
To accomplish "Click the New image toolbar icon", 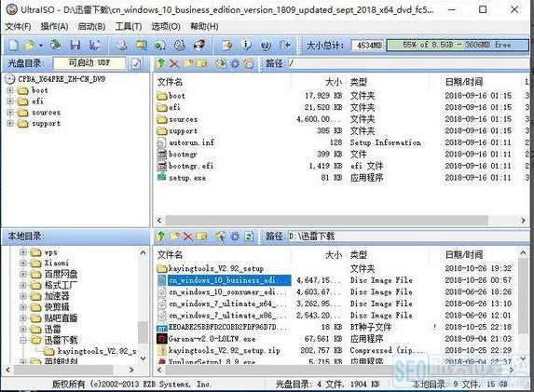I will pos(14,45).
